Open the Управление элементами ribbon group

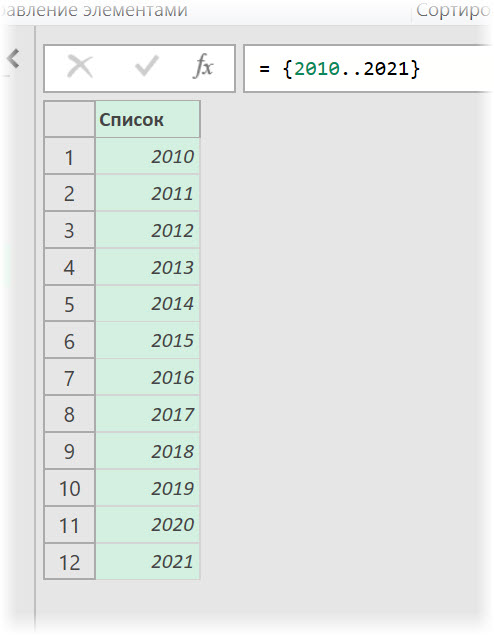point(94,10)
